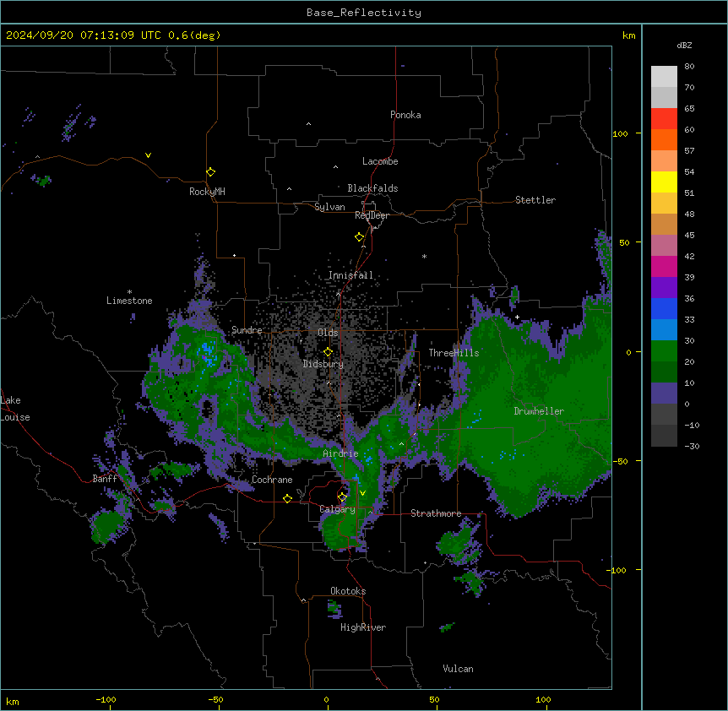Image resolution: width=728 pixels, height=711 pixels.
Task: Click the Calgary city label
Action: coord(338,509)
